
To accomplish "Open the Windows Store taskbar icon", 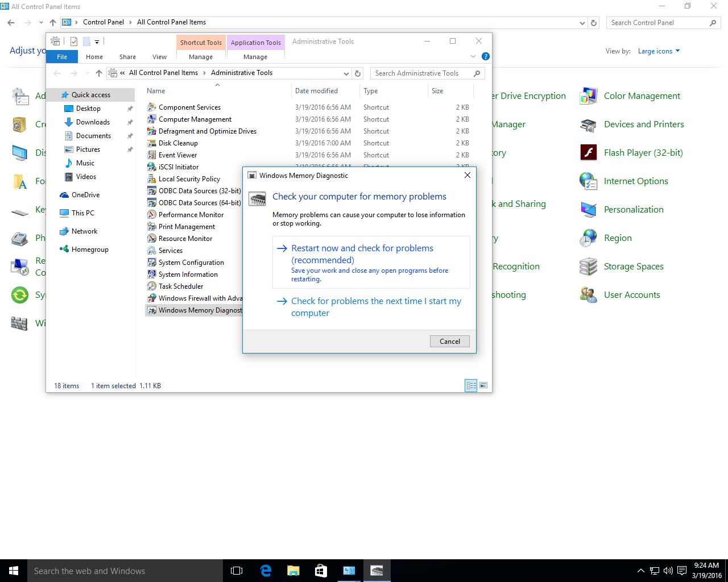I will 321,571.
